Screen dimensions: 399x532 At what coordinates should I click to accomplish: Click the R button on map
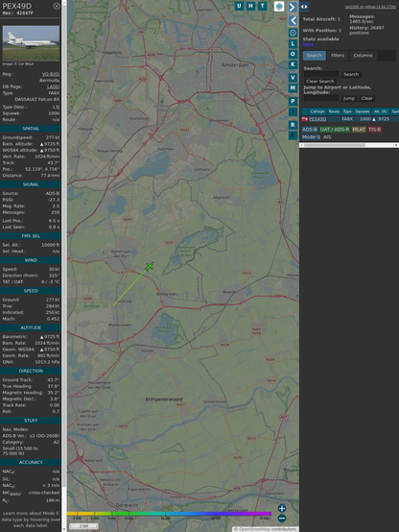[x=293, y=125]
